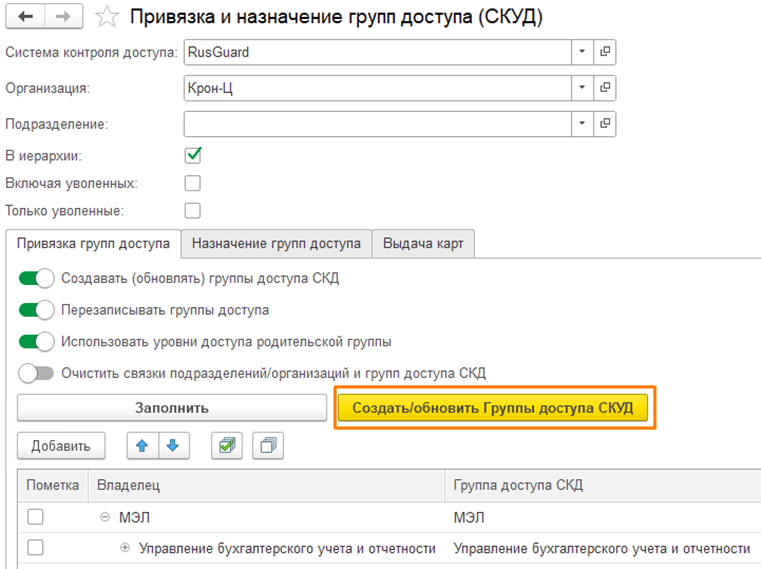The height and width of the screenshot is (569, 761).
Task: Uncheck the «В иерархии» checkbox
Action: pos(193,155)
